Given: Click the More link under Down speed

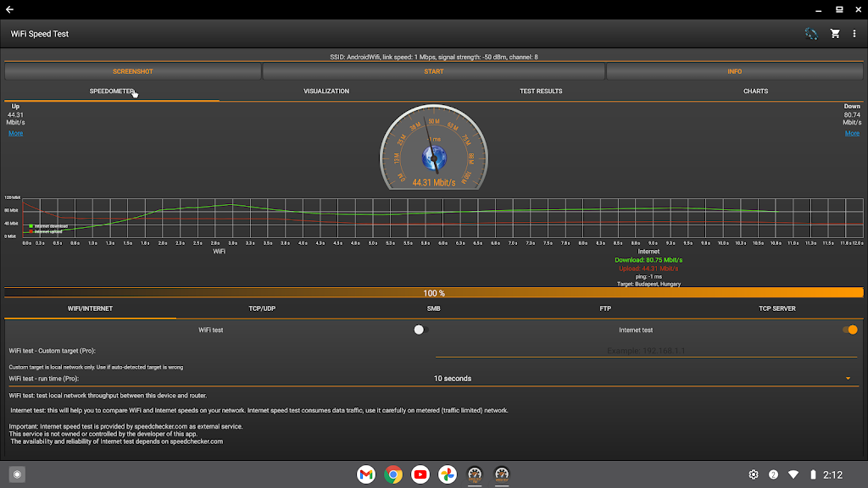Looking at the screenshot, I should (852, 133).
